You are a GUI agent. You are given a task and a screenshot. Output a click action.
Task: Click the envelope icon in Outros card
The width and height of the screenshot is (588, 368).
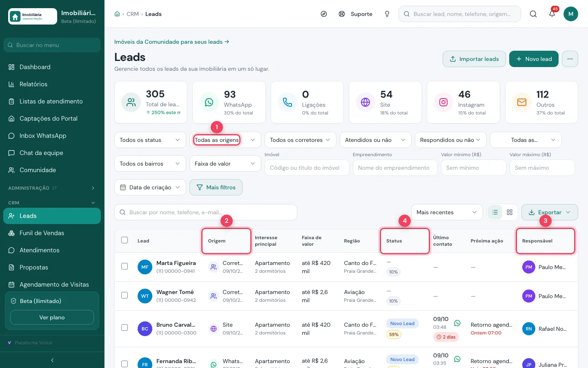point(522,102)
